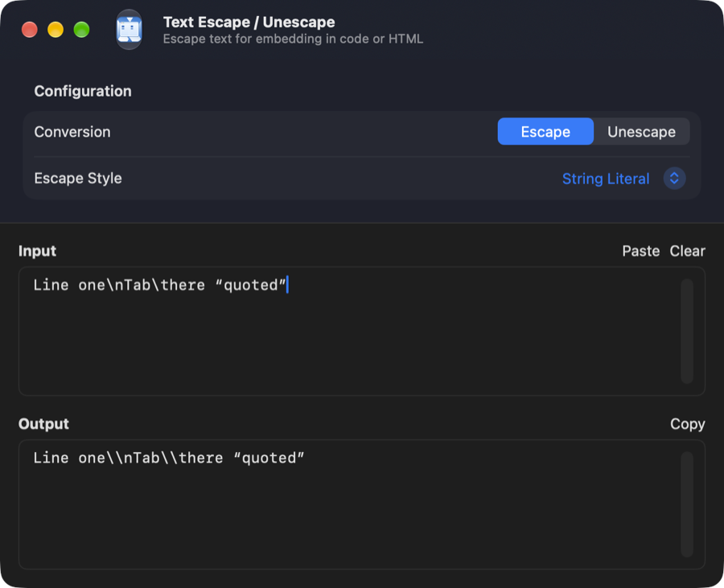Copy the Output text
The height and width of the screenshot is (588, 724).
687,424
